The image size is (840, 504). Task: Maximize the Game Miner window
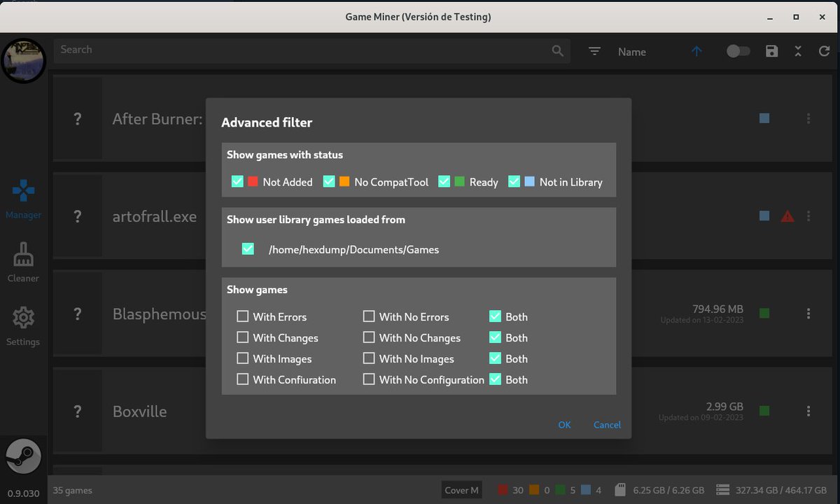click(x=796, y=17)
